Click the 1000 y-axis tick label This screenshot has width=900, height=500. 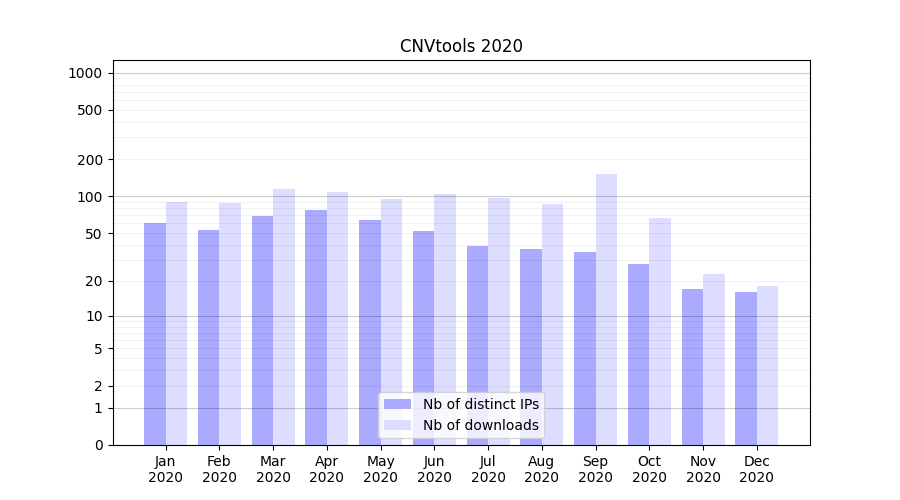[x=84, y=73]
